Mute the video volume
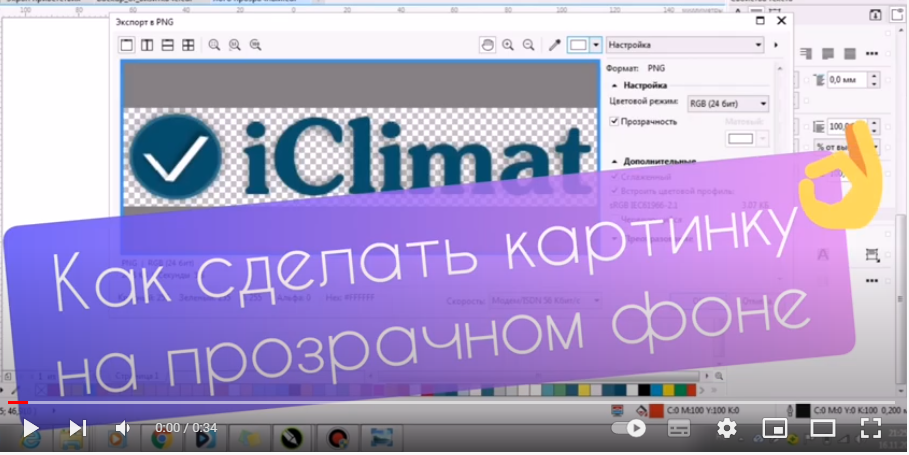The image size is (909, 455). pos(122,428)
